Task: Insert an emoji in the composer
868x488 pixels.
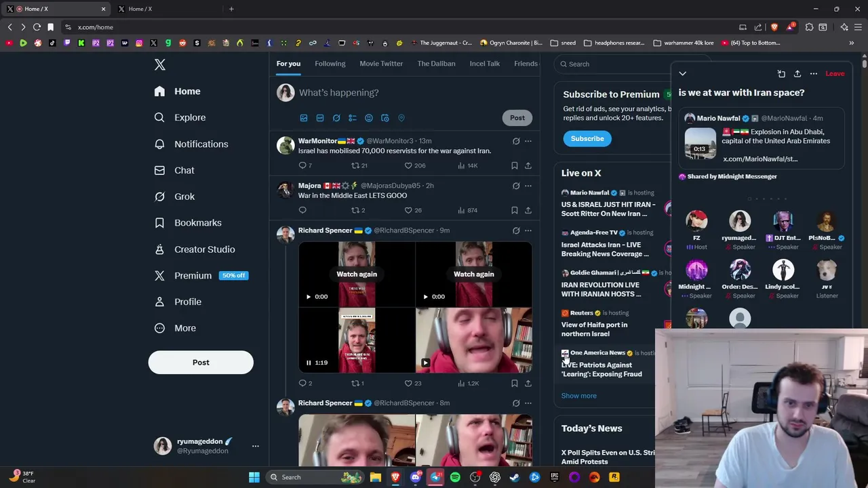Action: point(369,118)
